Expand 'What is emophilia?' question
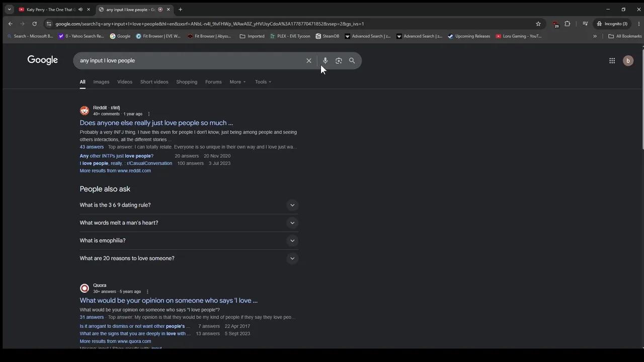 point(189,240)
